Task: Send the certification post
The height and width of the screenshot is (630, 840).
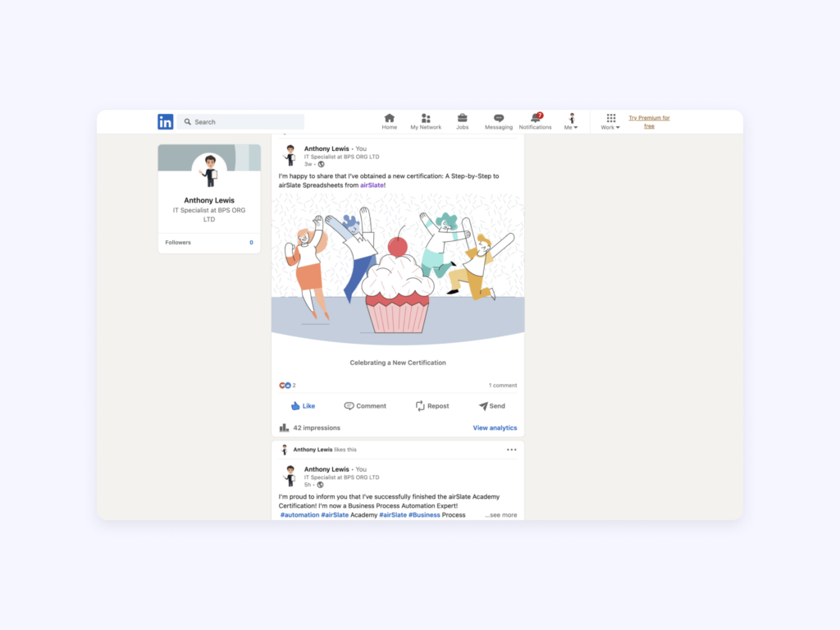Action: 492,406
